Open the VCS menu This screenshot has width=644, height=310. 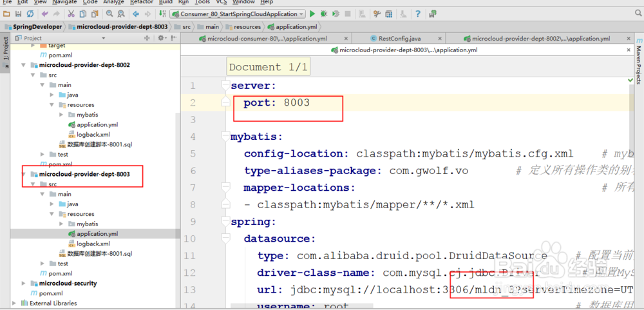coord(222,2)
